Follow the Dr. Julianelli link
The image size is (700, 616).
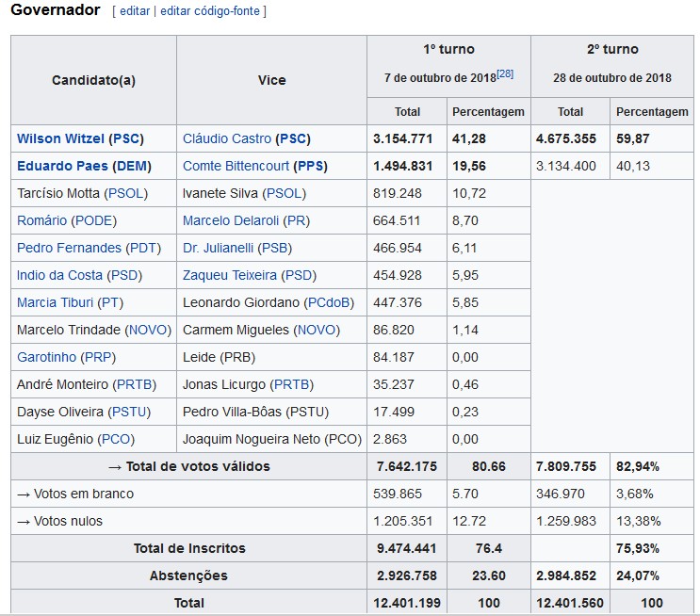219,248
